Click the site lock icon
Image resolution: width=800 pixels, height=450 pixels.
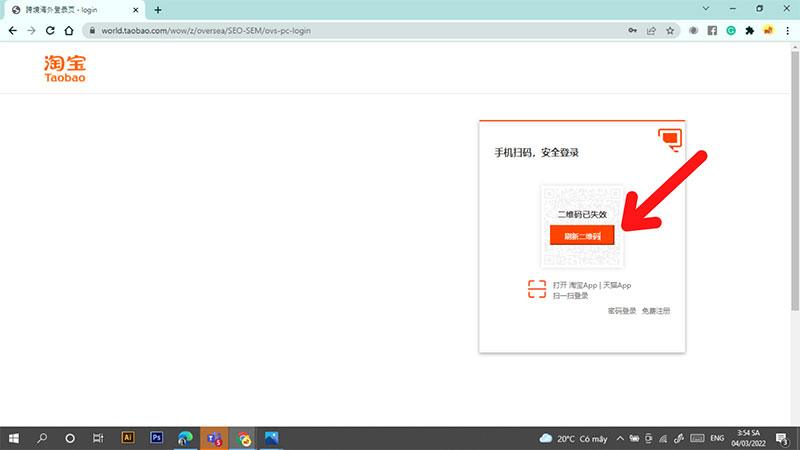pos(92,31)
